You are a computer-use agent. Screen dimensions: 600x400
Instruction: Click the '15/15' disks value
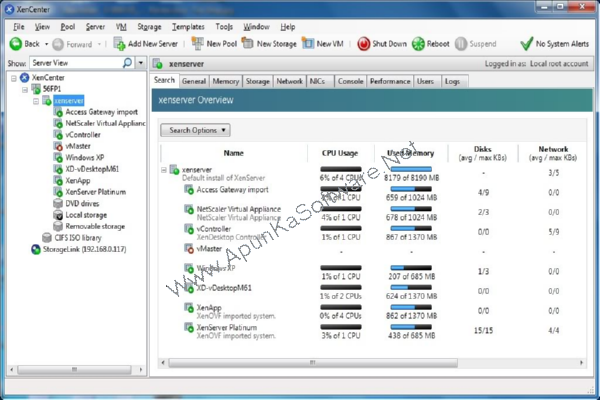tap(483, 330)
